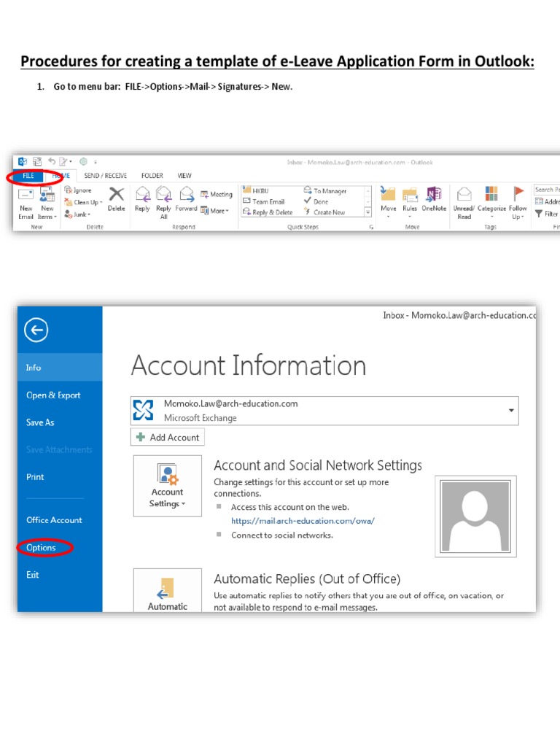Click Send/Receive quick access icon

(37, 161)
